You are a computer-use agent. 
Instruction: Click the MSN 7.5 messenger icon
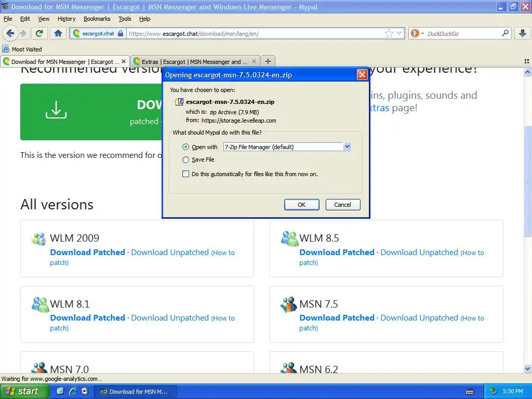(289, 304)
